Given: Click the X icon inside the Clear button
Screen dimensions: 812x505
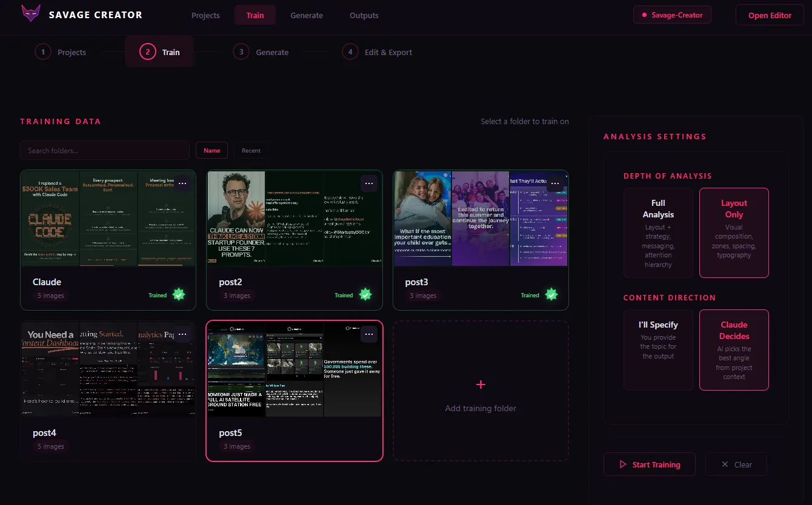Looking at the screenshot, I should pyautogui.click(x=725, y=464).
